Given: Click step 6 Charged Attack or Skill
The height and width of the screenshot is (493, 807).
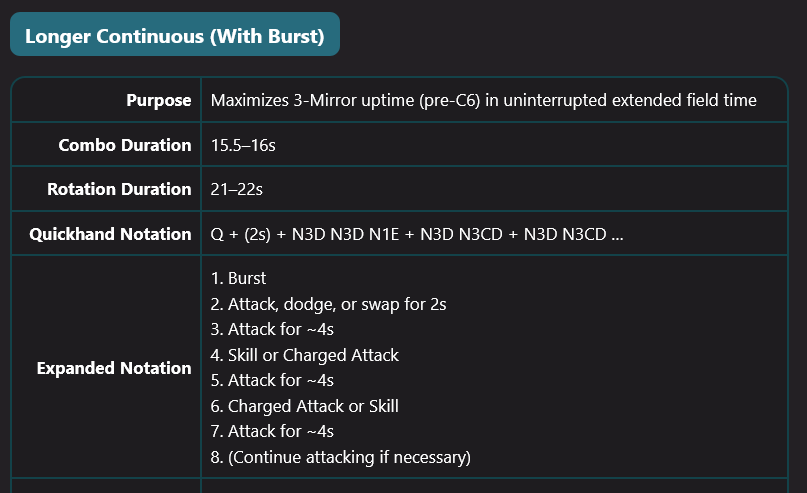Looking at the screenshot, I should coord(304,406).
